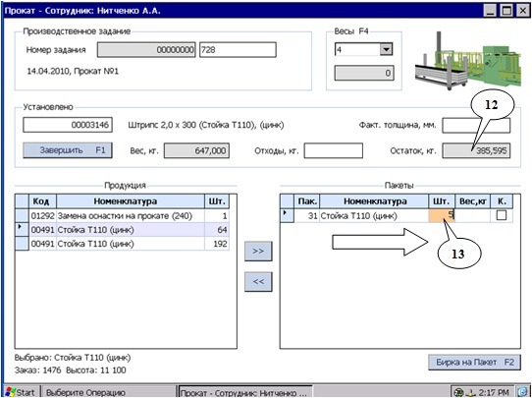
Task: Toggle the К. checkbox for package 31
Action: click(x=502, y=215)
